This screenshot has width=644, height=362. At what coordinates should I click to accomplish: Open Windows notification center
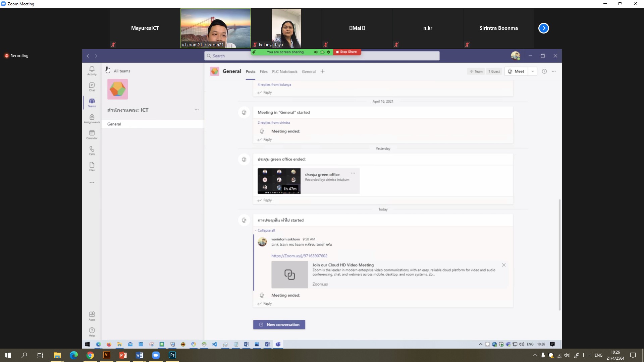[633, 355]
